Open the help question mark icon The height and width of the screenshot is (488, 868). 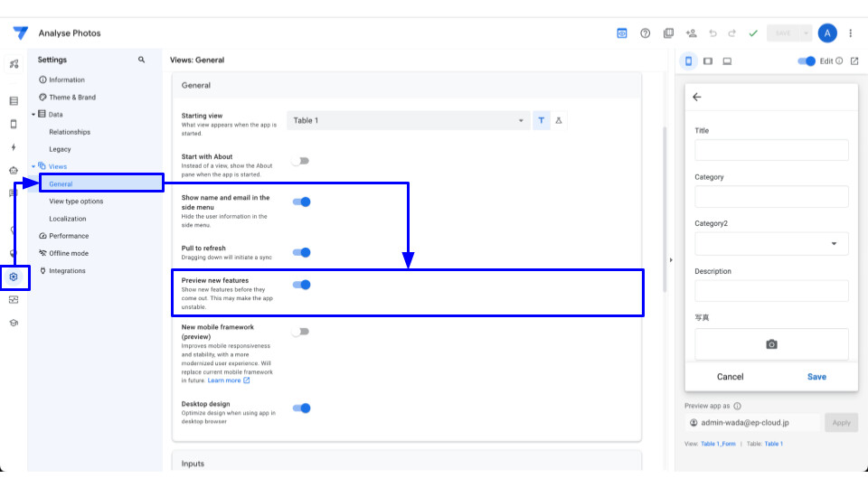click(x=646, y=33)
